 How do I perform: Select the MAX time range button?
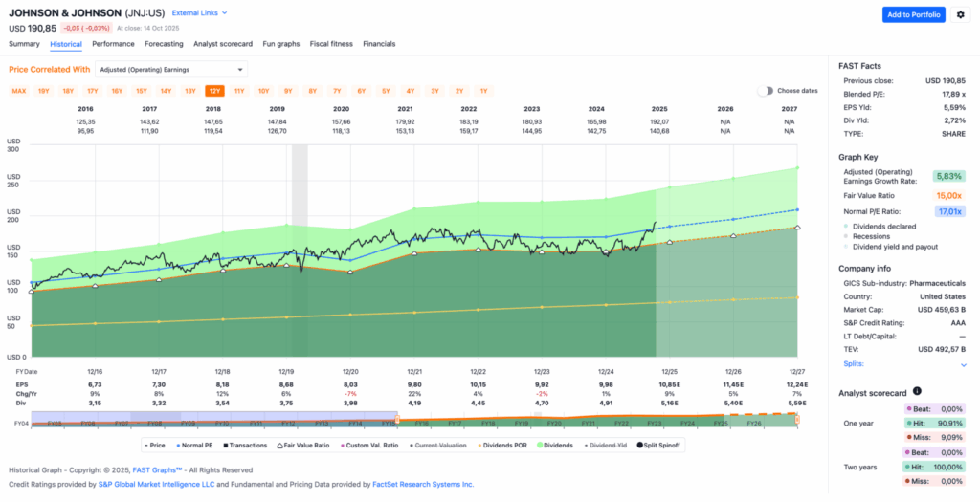pos(18,91)
